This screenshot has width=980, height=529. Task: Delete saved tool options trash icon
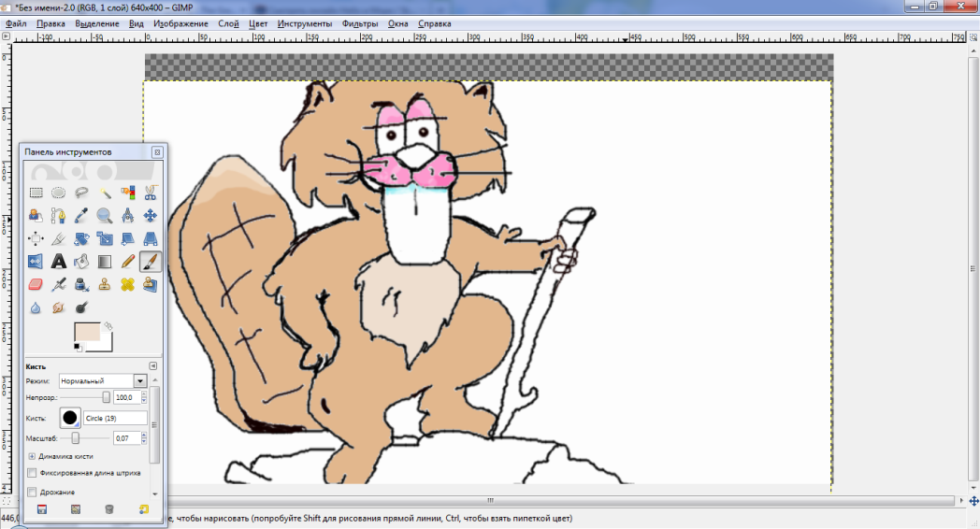pyautogui.click(x=109, y=509)
